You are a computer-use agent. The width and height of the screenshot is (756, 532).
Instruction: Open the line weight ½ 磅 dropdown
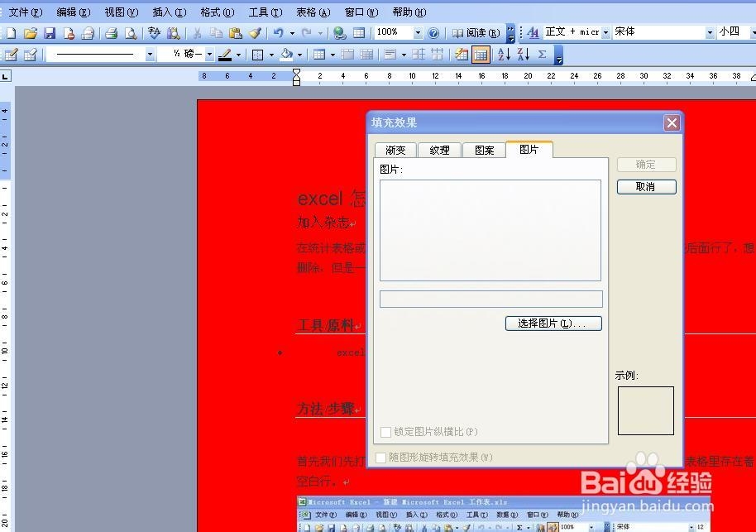pos(210,55)
